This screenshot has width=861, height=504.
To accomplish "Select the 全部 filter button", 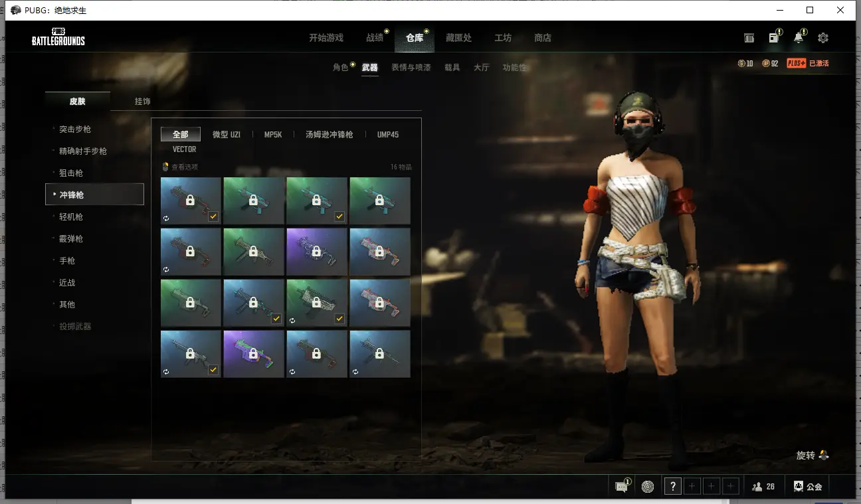I will tap(181, 135).
